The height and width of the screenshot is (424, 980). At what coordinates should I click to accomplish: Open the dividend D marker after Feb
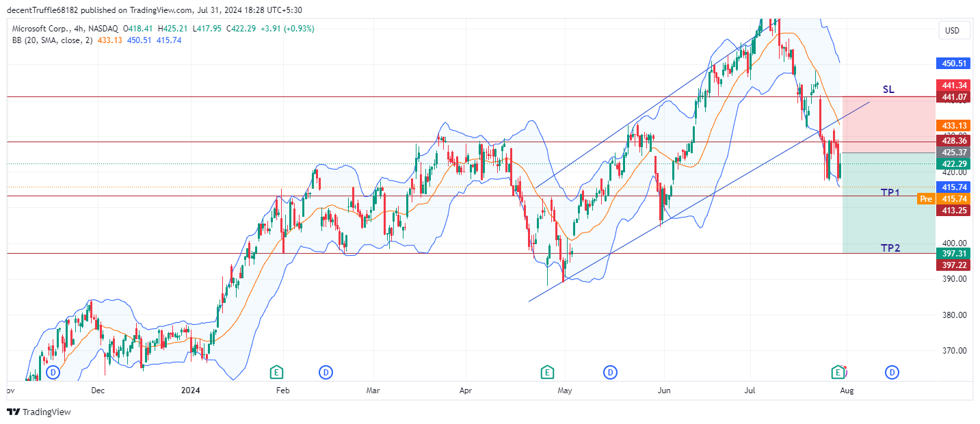[326, 372]
